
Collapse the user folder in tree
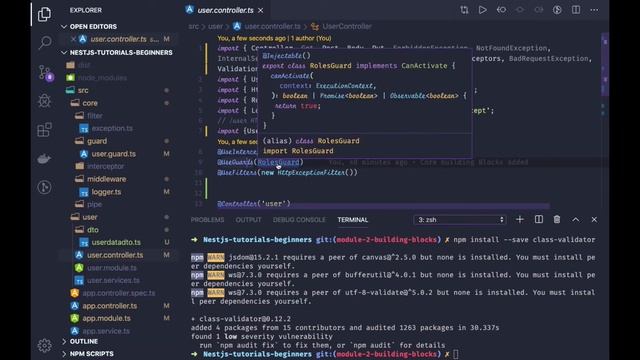click(x=90, y=217)
